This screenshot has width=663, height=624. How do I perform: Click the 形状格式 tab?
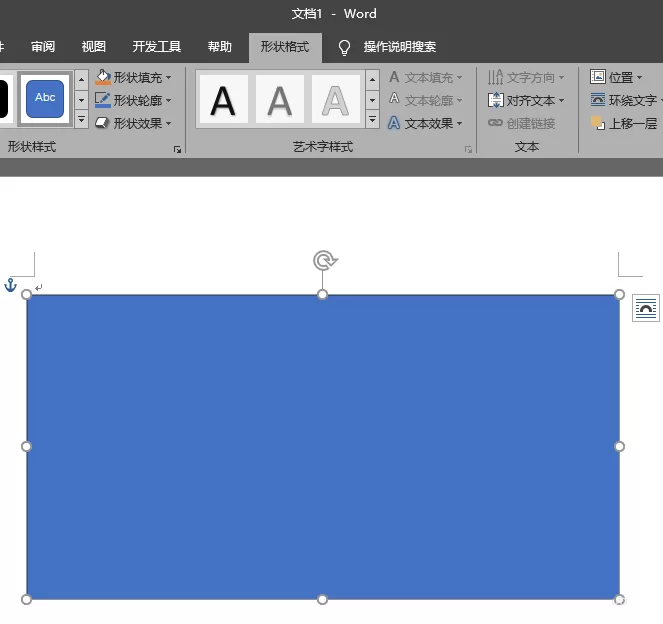[285, 47]
